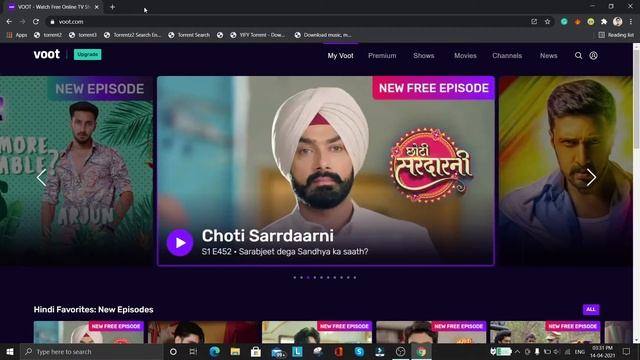Open the Movies section
The image size is (640, 360).
pyautogui.click(x=465, y=56)
